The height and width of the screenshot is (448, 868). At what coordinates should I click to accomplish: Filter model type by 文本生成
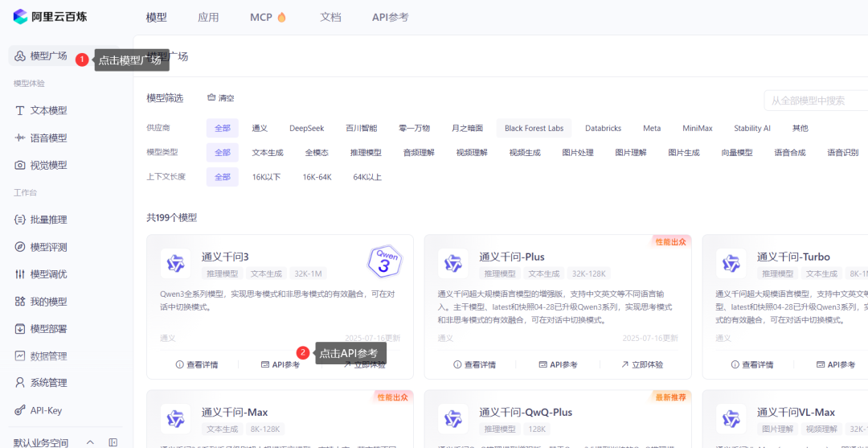(268, 152)
